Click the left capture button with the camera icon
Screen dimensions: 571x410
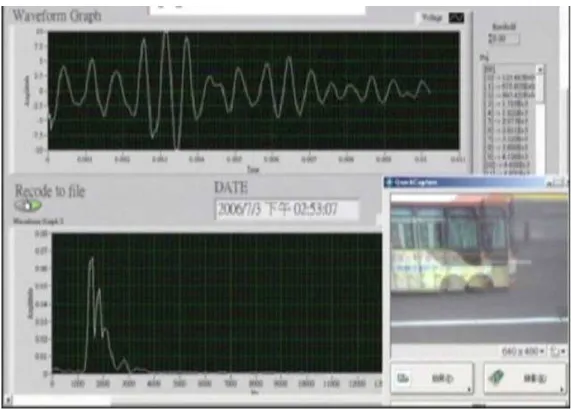(432, 378)
